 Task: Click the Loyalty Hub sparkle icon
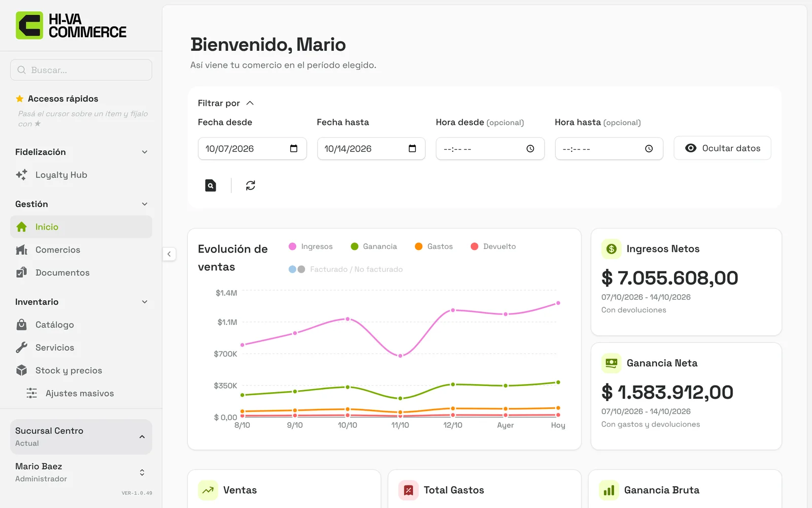(x=21, y=175)
